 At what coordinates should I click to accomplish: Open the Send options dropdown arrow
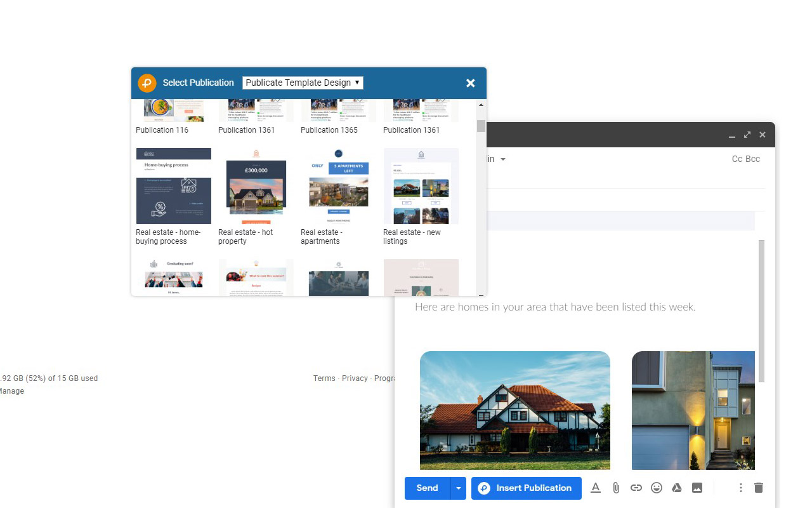point(459,488)
